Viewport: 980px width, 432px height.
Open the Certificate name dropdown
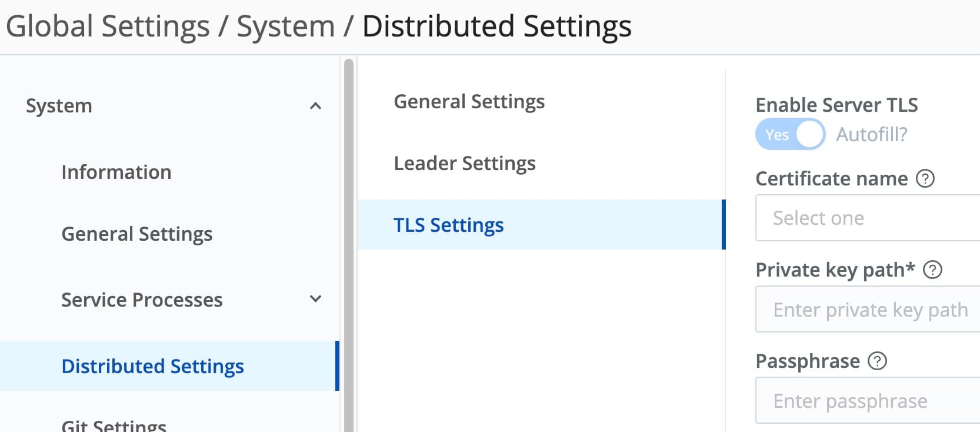[x=867, y=218]
